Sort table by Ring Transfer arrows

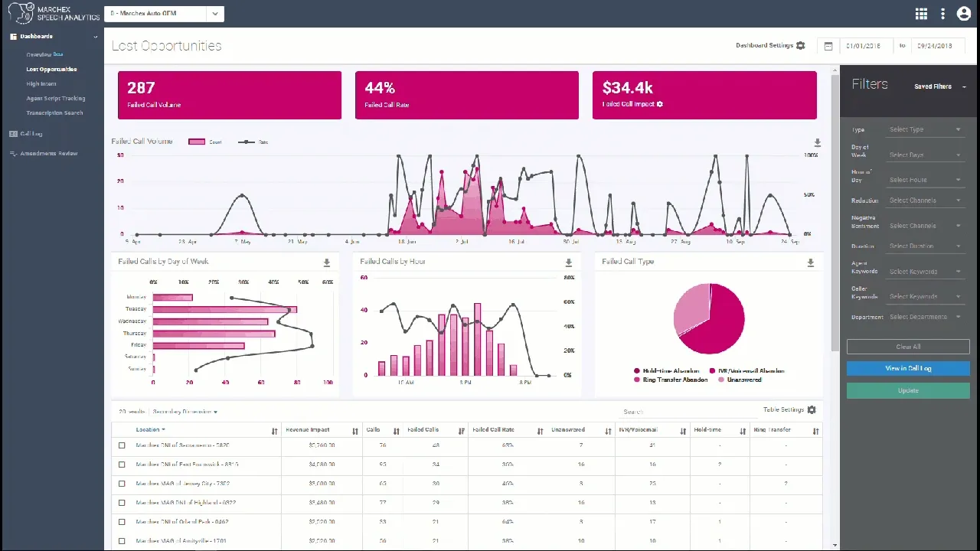(x=815, y=432)
